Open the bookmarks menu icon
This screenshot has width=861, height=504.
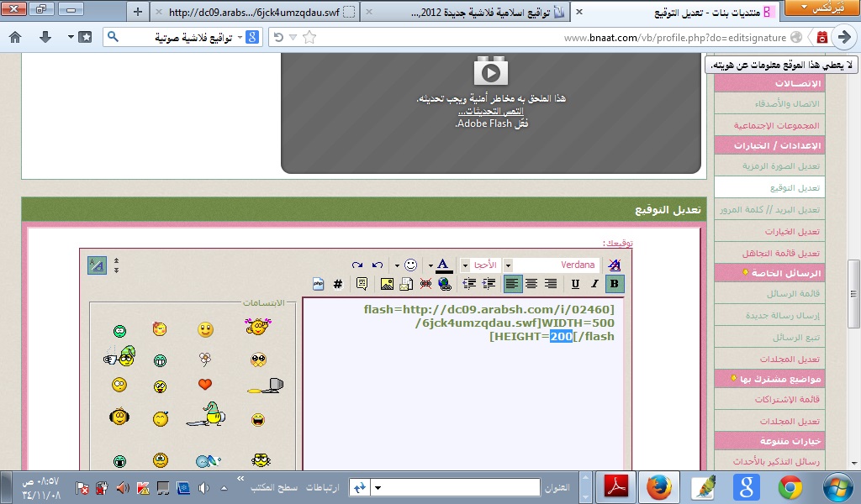[x=85, y=37]
